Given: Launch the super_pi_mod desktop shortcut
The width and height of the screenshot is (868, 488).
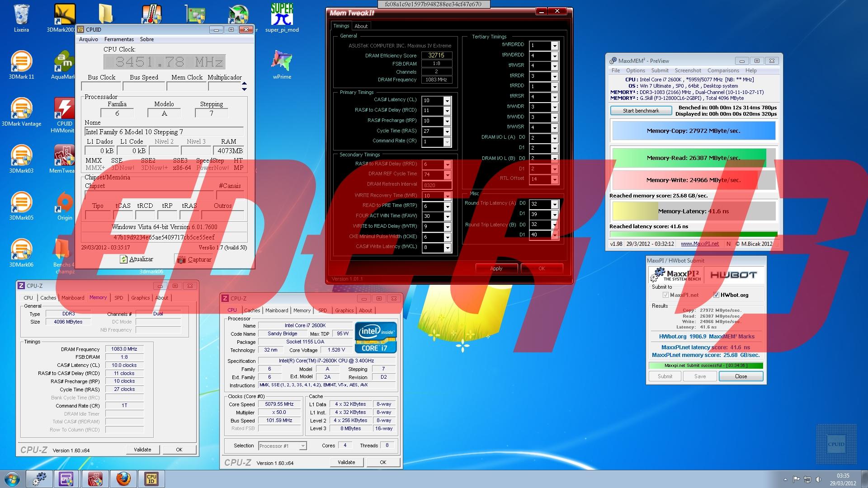Looking at the screenshot, I should click(x=282, y=18).
